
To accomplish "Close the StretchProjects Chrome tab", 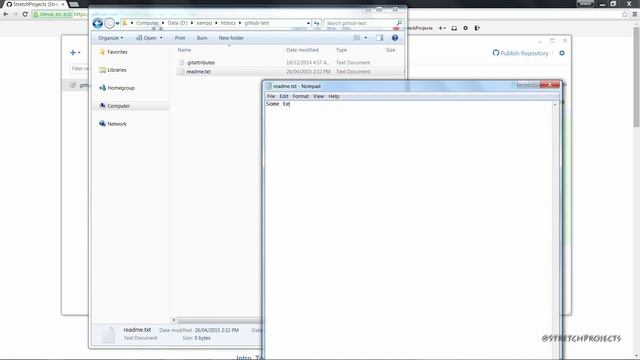I will click(63, 4).
